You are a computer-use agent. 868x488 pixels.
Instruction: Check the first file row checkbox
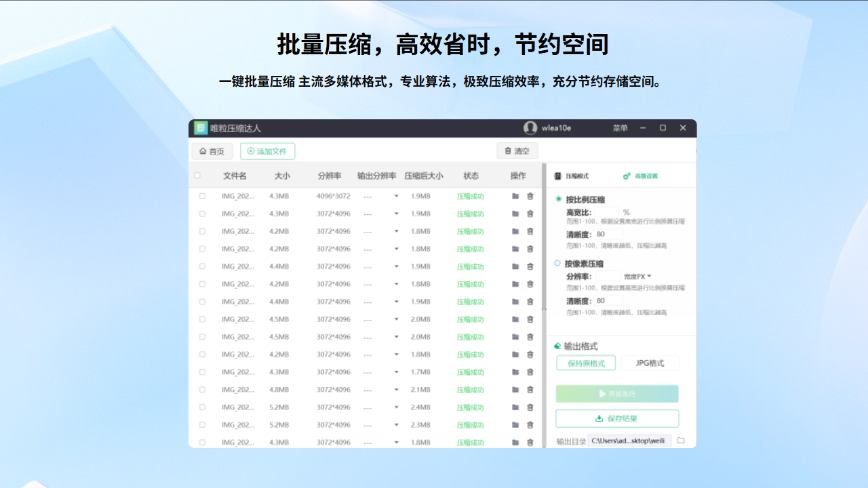(x=201, y=196)
